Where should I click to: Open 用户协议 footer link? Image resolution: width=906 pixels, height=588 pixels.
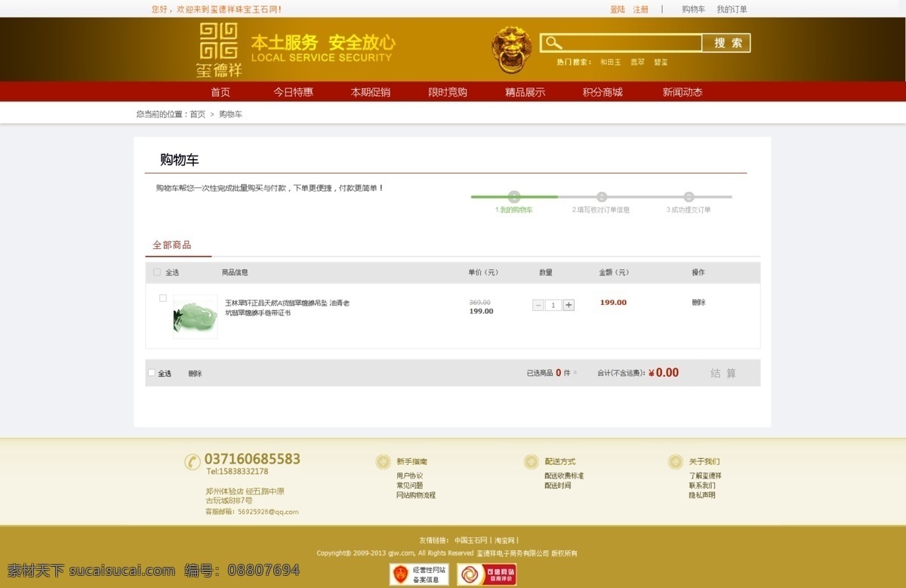click(409, 476)
